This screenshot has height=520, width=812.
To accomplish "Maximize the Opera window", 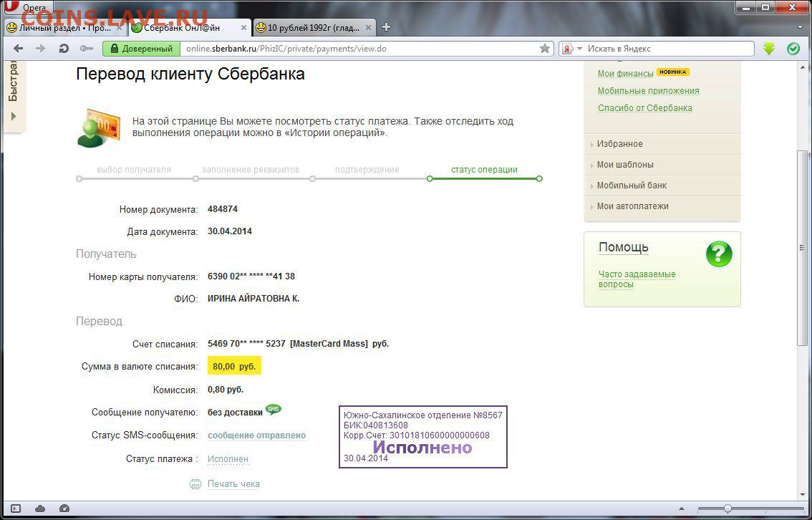I will tap(764, 7).
